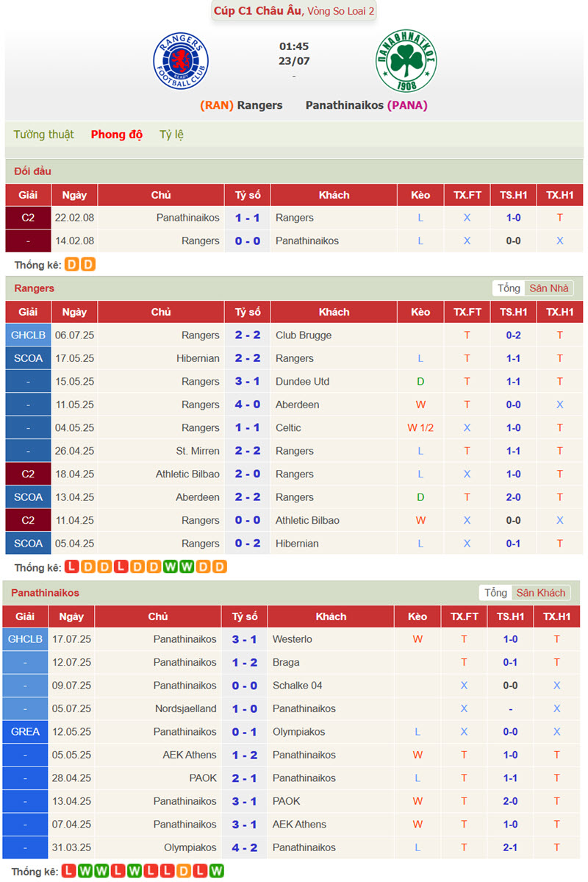Open Rangers 4 - 0 Aberdeen score
Screen dimensions: 588x882
click(x=248, y=405)
